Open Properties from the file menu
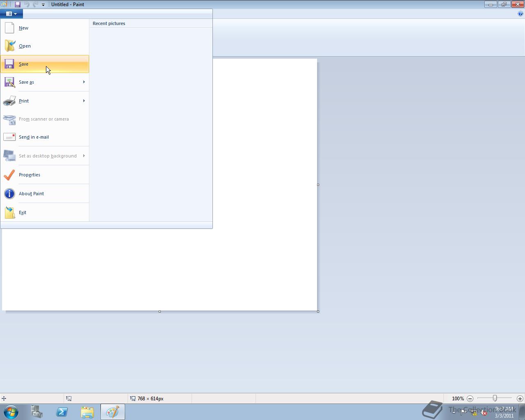The height and width of the screenshot is (420, 525). coord(45,175)
